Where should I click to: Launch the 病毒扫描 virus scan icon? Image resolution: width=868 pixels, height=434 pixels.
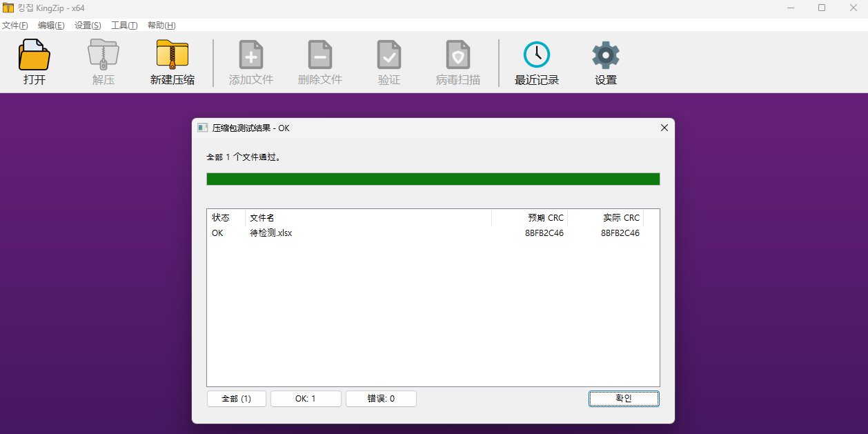[458, 55]
